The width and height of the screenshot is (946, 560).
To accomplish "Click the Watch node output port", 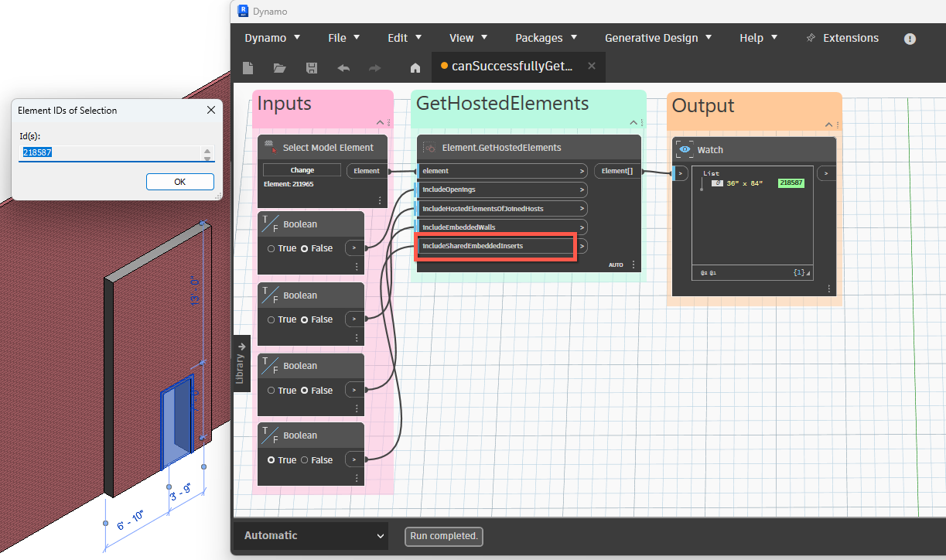I will (826, 173).
